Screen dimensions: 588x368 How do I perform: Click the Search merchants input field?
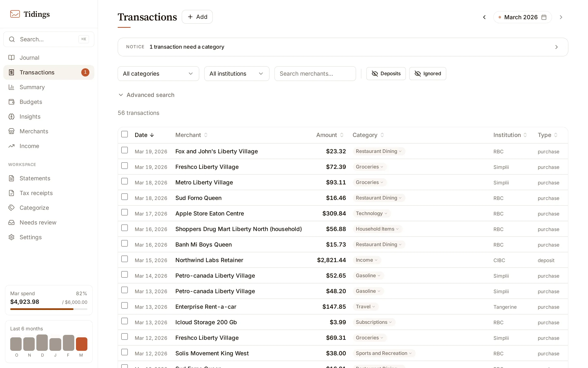(x=315, y=74)
